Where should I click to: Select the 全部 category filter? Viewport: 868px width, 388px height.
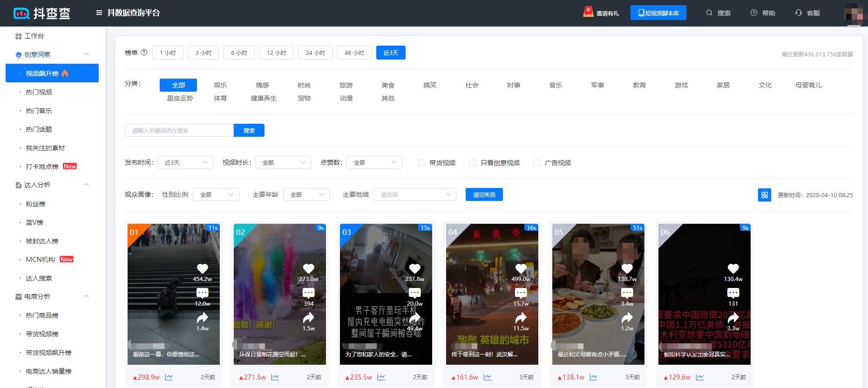coord(178,85)
